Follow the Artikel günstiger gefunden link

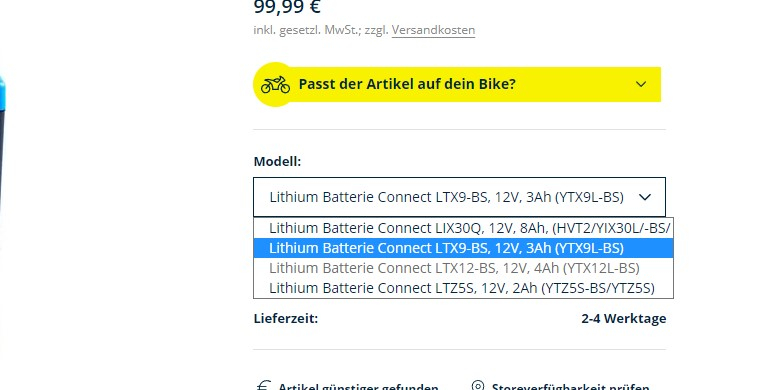tap(358, 387)
